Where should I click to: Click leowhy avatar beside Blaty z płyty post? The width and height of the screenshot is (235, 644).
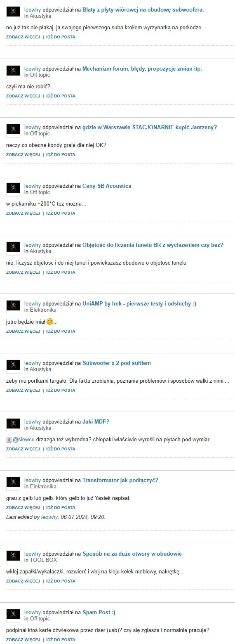pos(13,13)
